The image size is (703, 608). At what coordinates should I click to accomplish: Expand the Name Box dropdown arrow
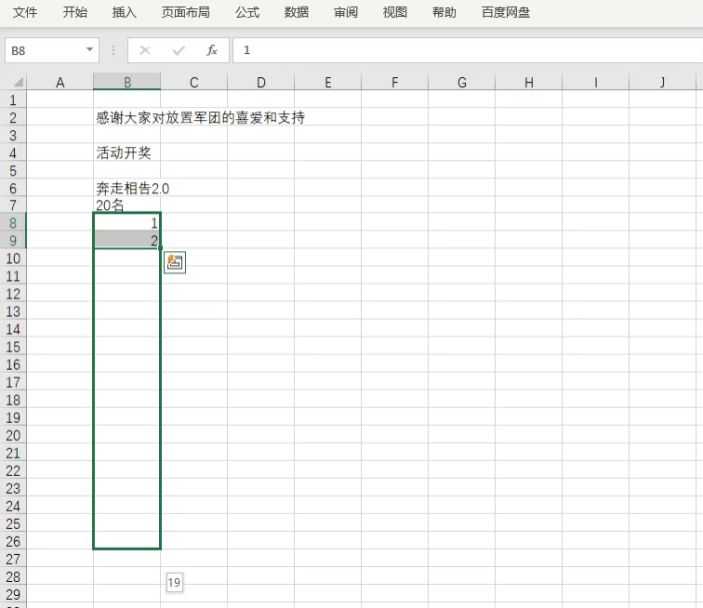(90, 50)
